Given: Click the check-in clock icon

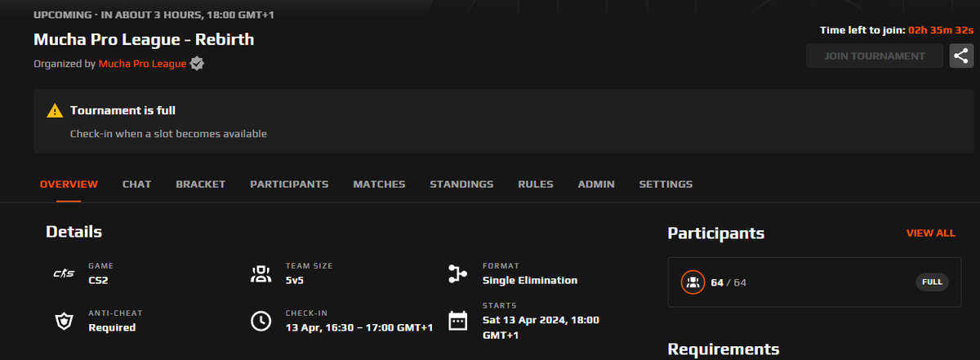Looking at the screenshot, I should pyautogui.click(x=260, y=321).
